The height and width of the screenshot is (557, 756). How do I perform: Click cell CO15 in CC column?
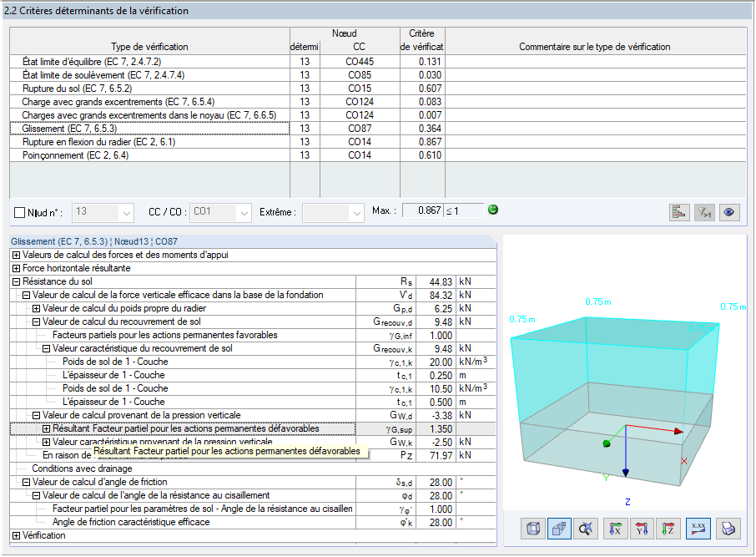[x=360, y=89]
